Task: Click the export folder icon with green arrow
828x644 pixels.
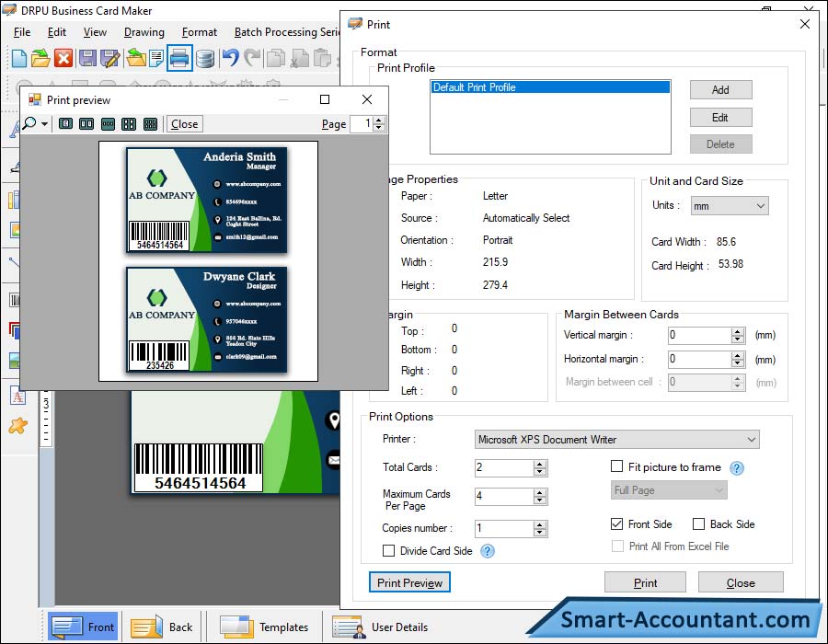Action: (136, 58)
